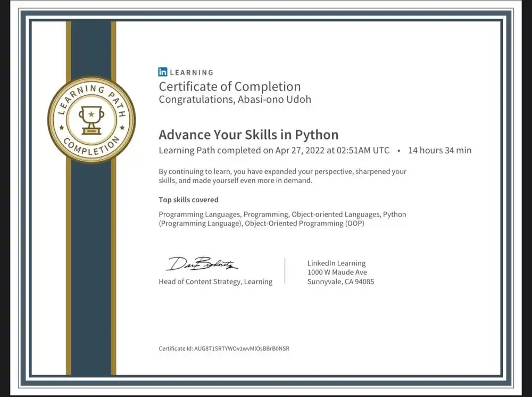Viewport: 532px width, 397px height.
Task: Select the 14 hours 34 min duration text
Action: pos(439,151)
